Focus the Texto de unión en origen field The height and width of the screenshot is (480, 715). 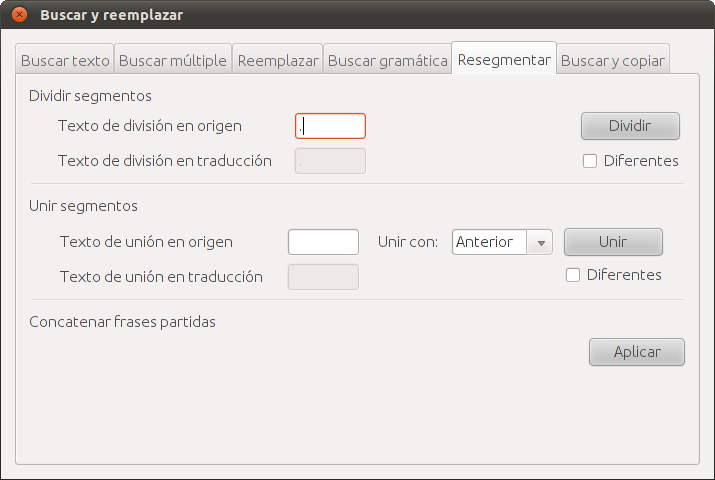pos(323,242)
